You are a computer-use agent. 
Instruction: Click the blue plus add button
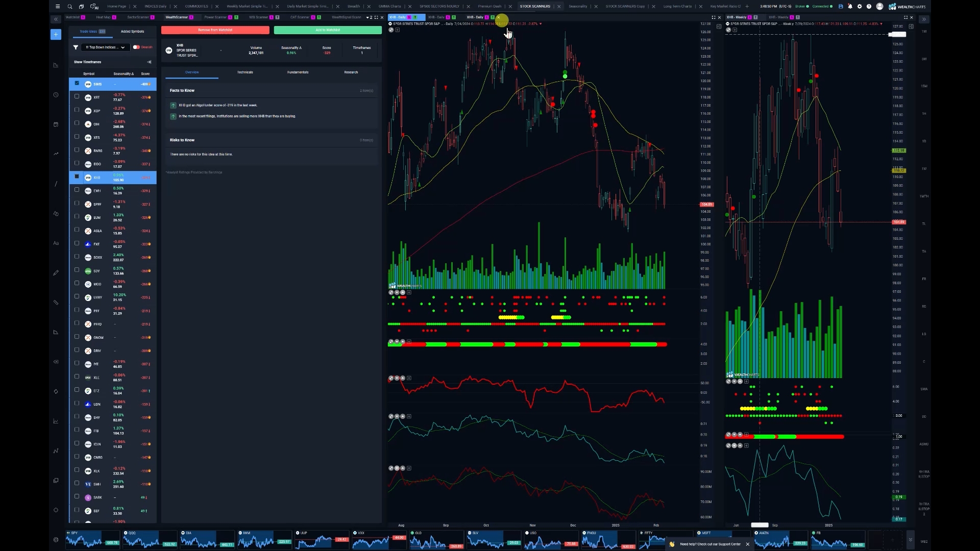click(56, 34)
